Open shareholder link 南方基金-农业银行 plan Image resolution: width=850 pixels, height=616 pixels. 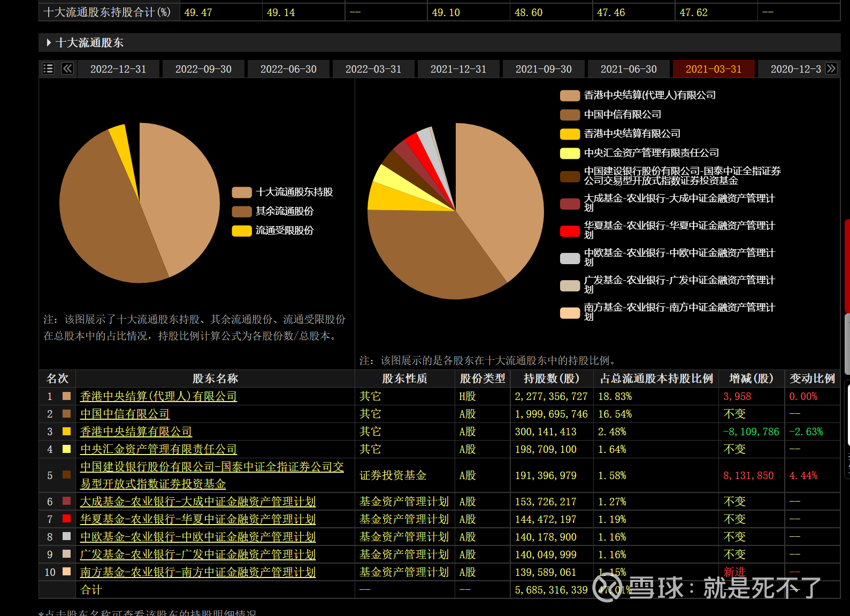coord(198,572)
